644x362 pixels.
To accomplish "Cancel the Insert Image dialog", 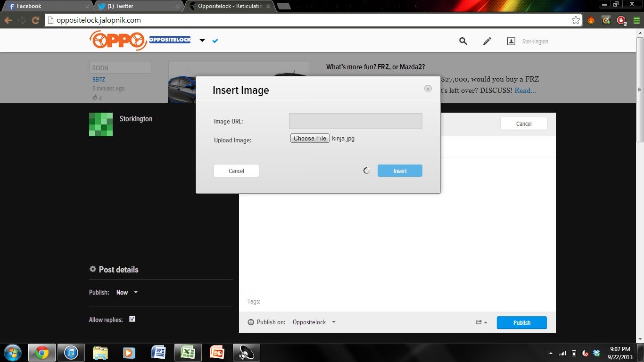I will 236,171.
